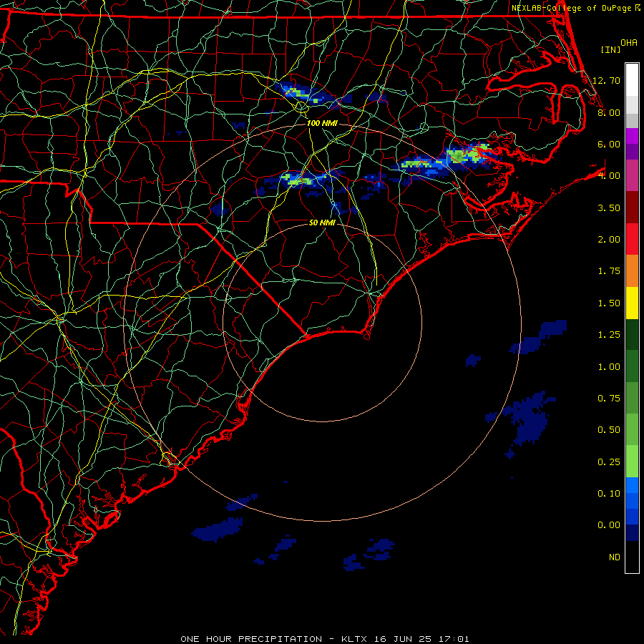This screenshot has width=644, height=644.
Task: Select the 0.25 legend value
Action: 609,462
